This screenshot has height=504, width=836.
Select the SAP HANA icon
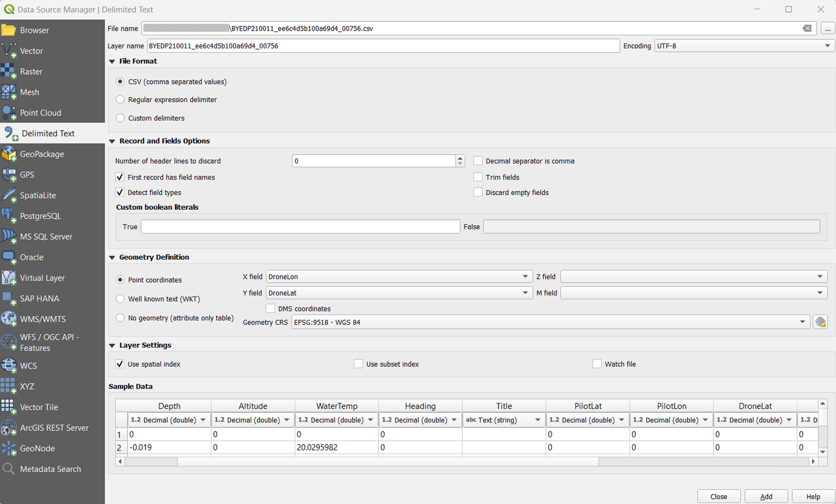(x=9, y=299)
